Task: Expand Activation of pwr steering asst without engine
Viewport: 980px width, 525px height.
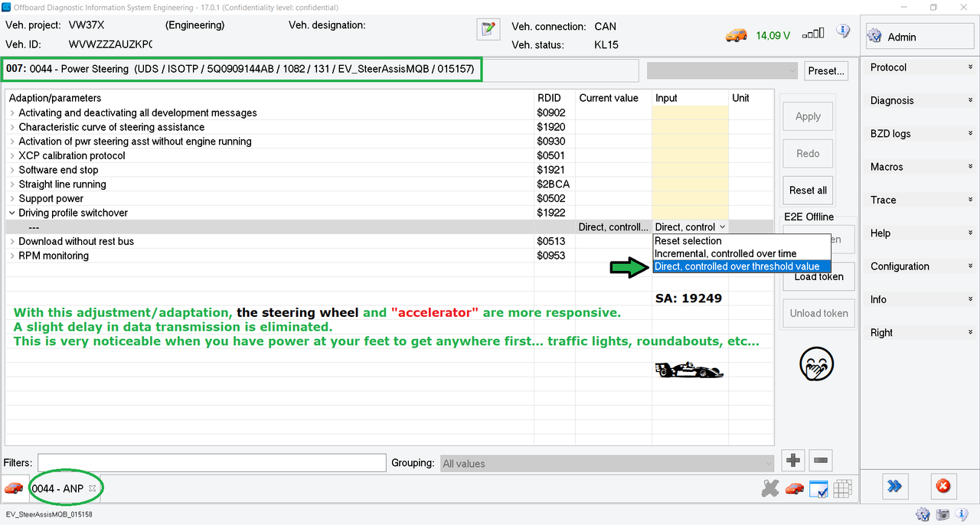Action: (12, 142)
